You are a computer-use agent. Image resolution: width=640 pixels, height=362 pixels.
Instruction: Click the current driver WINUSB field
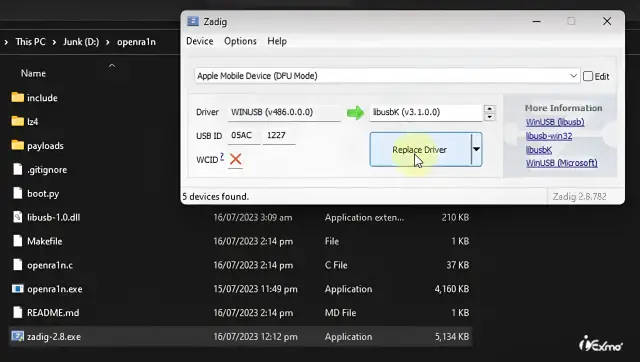(284, 112)
